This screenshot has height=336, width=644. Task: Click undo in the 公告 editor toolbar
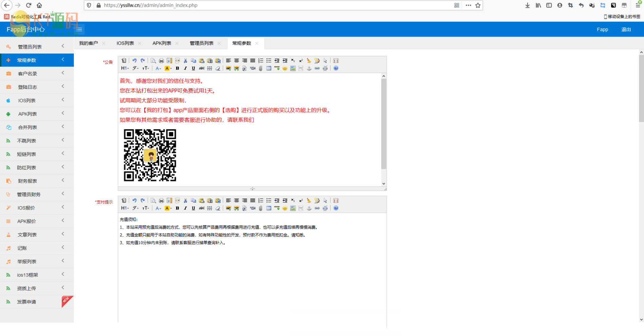tap(134, 61)
